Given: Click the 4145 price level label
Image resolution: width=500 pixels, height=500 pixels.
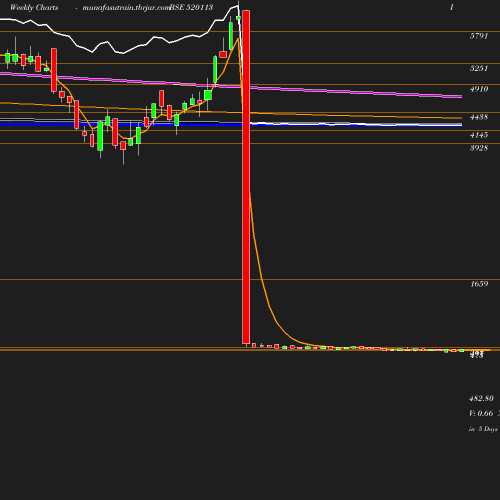Looking at the screenshot, I should [x=479, y=135].
